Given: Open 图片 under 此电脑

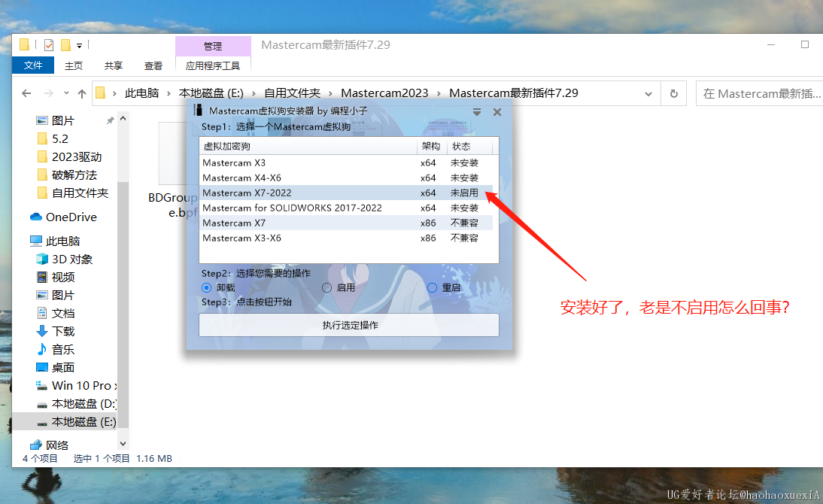Looking at the screenshot, I should click(x=63, y=295).
